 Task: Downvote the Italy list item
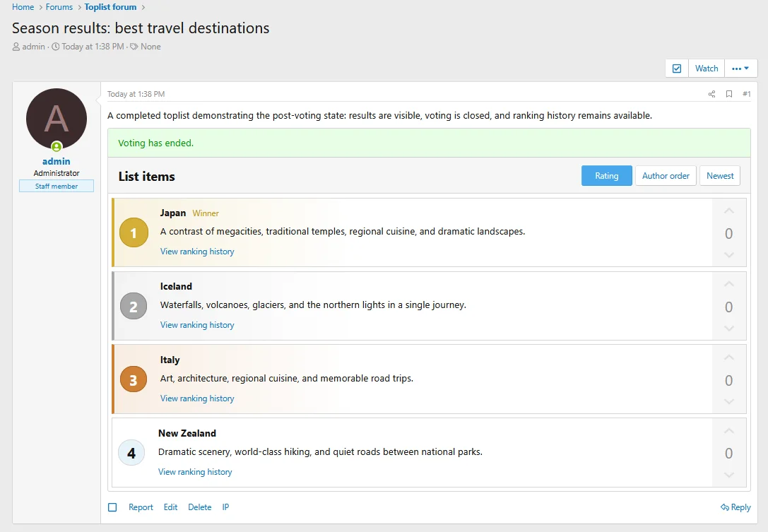[x=729, y=402]
